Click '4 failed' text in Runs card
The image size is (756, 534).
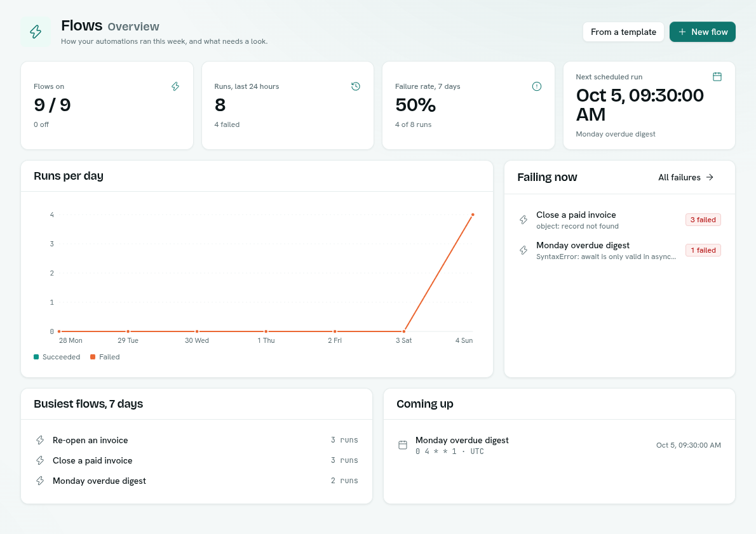[227, 124]
